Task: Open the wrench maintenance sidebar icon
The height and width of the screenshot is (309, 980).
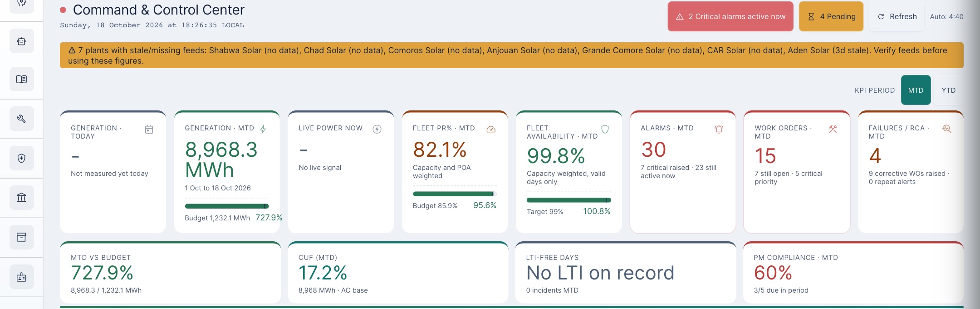Action: click(21, 119)
